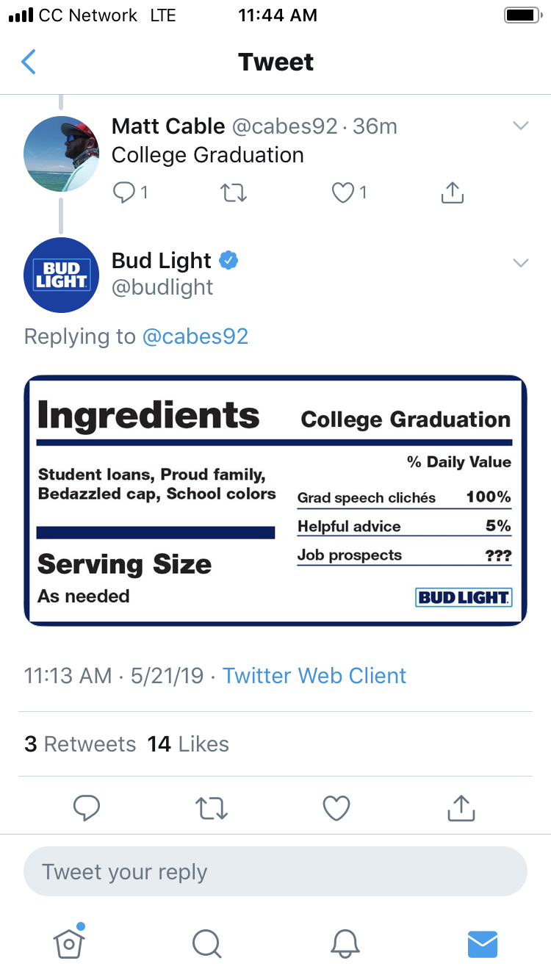Reply to Bud Light's tweet with comment icon

click(x=87, y=808)
